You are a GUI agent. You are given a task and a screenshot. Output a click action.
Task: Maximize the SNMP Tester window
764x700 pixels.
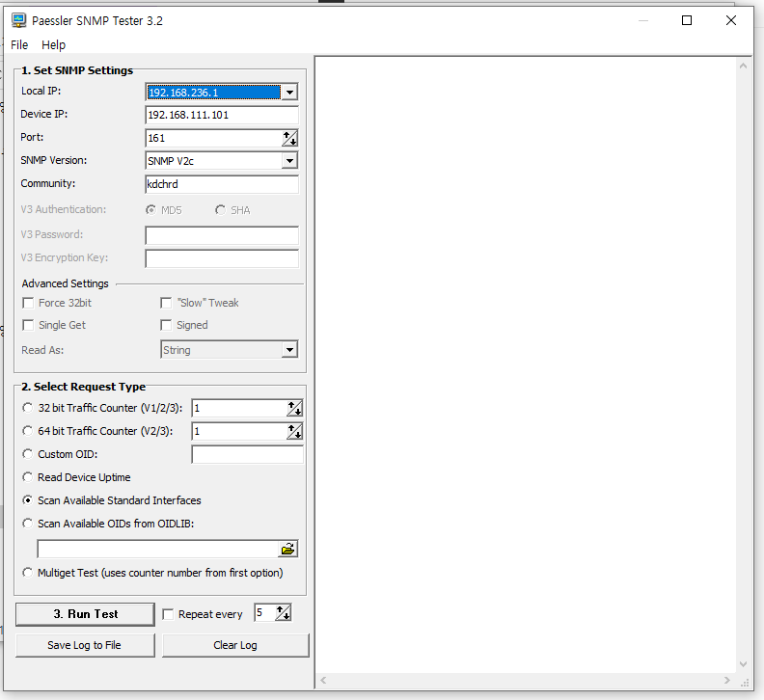click(687, 20)
